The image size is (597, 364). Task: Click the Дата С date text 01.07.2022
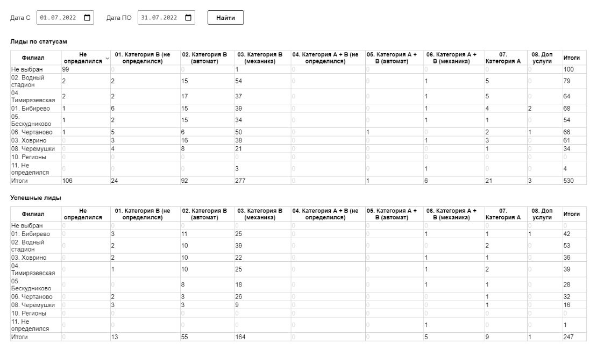(x=58, y=18)
